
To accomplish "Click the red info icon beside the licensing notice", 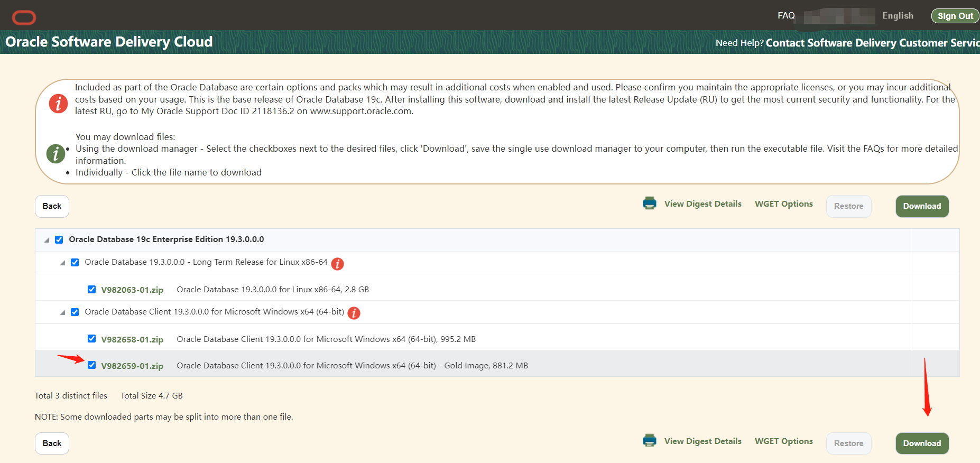I will (58, 103).
